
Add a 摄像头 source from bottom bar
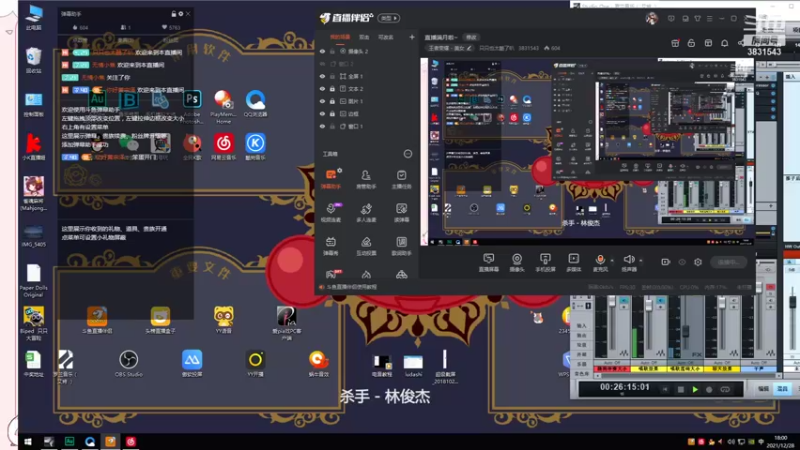click(x=517, y=262)
